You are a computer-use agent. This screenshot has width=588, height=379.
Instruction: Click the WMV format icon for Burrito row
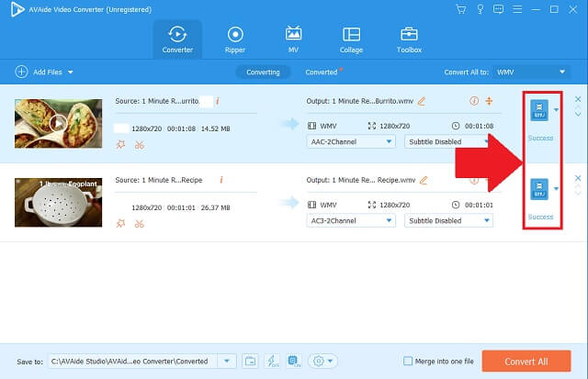tap(539, 110)
